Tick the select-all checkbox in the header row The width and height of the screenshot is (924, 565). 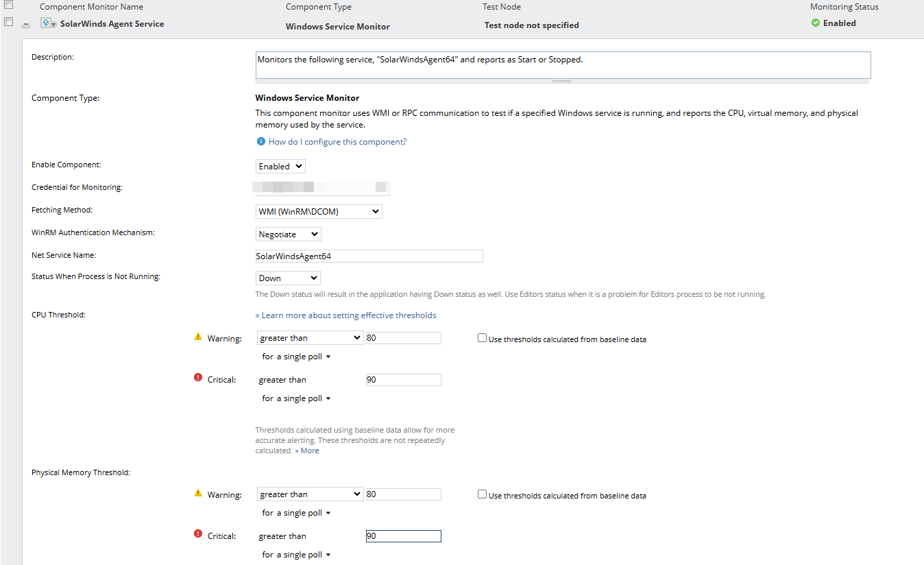9,5
